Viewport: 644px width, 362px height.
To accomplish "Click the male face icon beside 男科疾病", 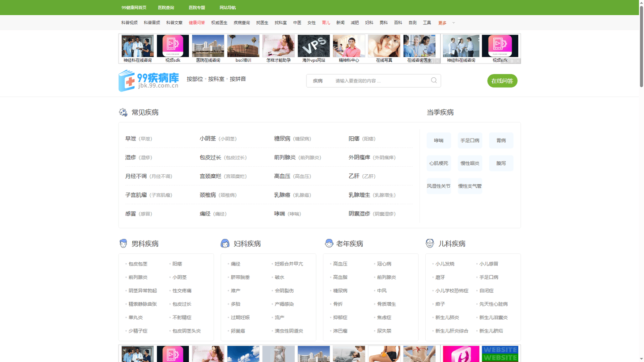I will [123, 244].
